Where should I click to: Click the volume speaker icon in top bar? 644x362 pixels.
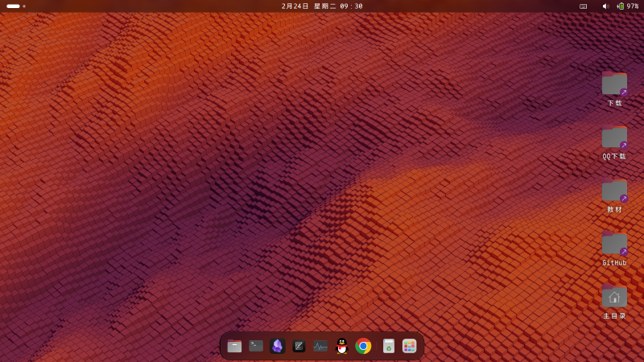pos(606,6)
